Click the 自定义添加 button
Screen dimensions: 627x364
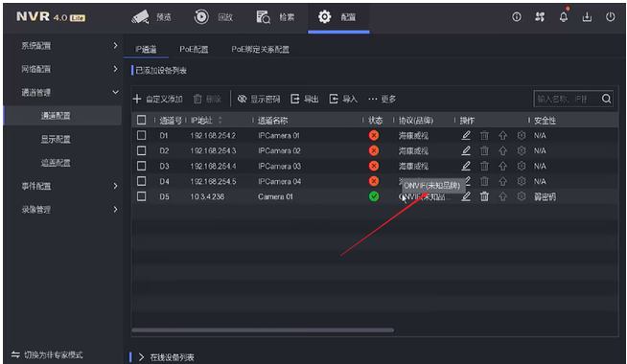[x=157, y=99]
